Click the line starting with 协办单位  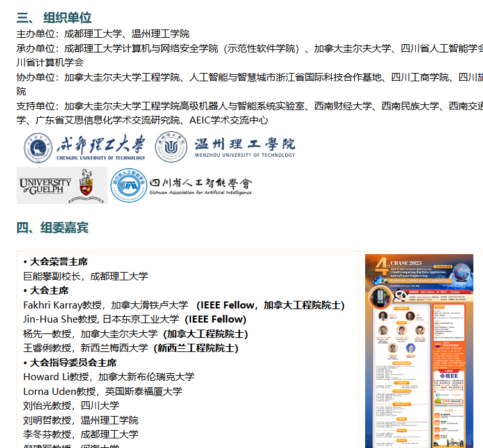click(x=250, y=77)
